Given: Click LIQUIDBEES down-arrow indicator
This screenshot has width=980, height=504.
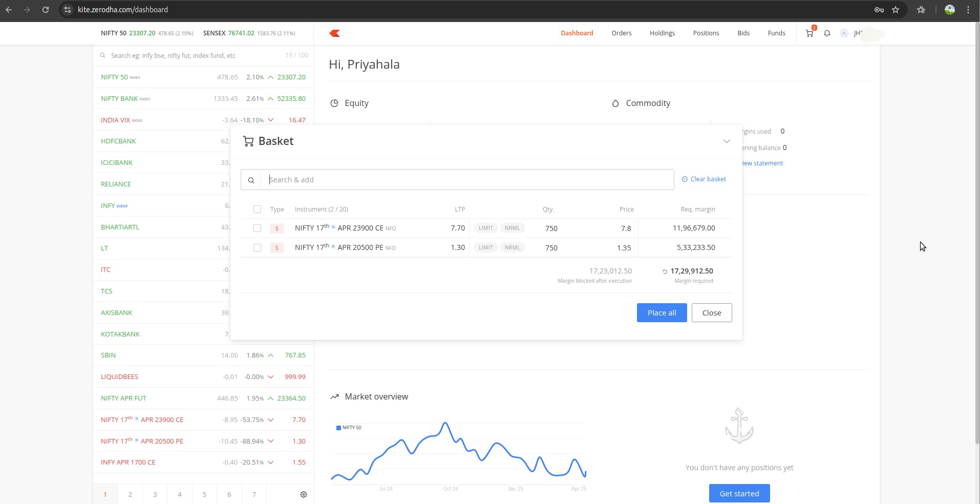Looking at the screenshot, I should click(270, 377).
